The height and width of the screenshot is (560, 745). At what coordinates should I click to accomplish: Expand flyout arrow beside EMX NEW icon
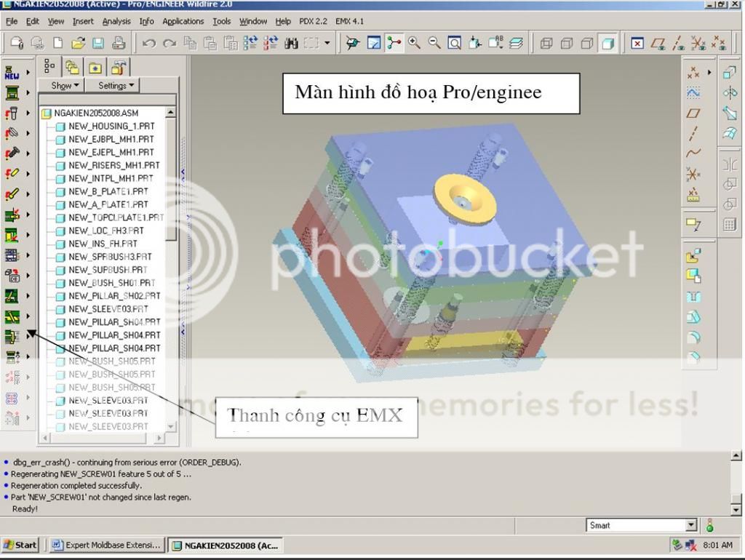tap(28, 73)
